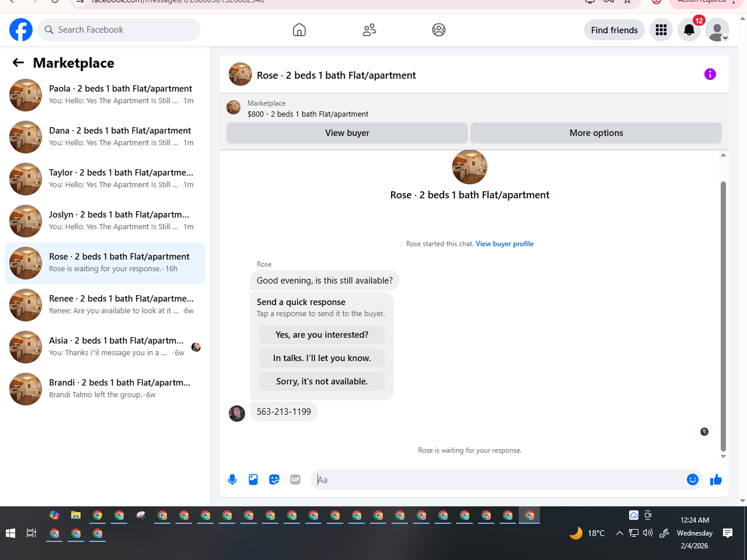This screenshot has width=747, height=560.
Task: Pick a GIF using the GIF icon
Action: click(295, 480)
